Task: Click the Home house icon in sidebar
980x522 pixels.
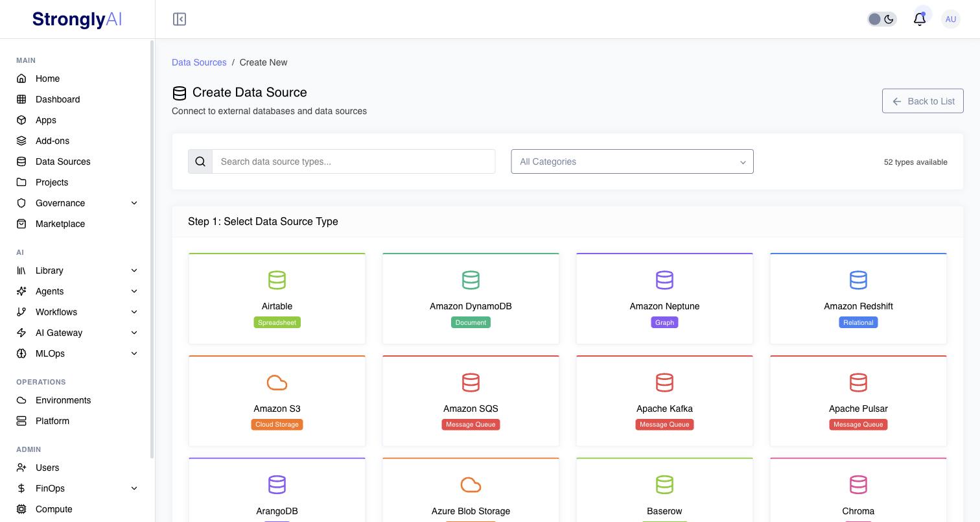Action: click(x=21, y=78)
